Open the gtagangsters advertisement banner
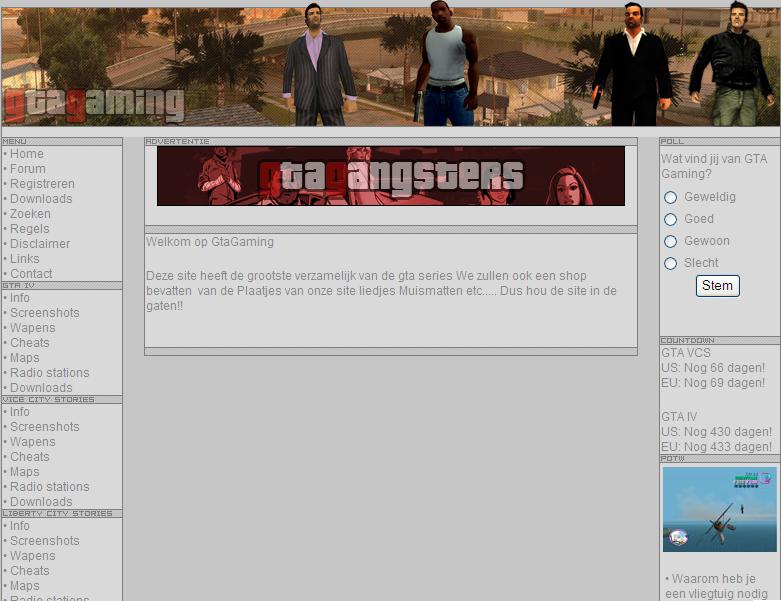Viewport: 781px width, 601px height. [x=391, y=176]
